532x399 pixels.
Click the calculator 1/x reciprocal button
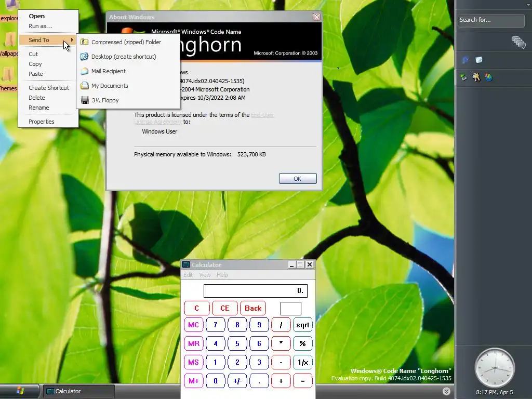(303, 362)
